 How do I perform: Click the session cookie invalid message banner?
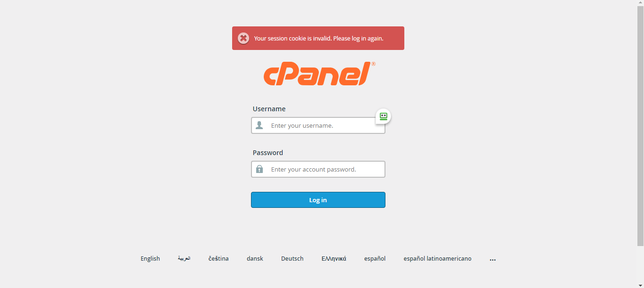tap(318, 39)
